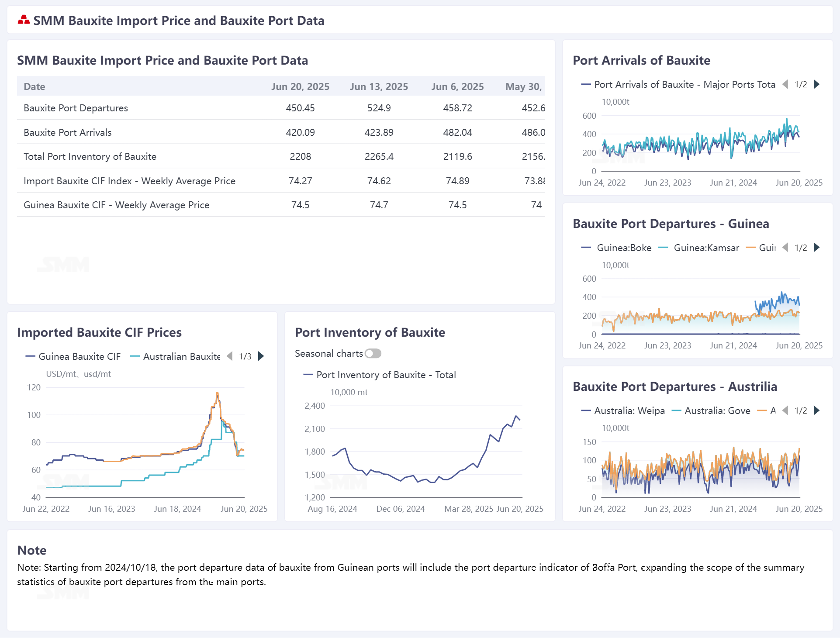Select the Jun 13, 2025 column header

point(379,86)
